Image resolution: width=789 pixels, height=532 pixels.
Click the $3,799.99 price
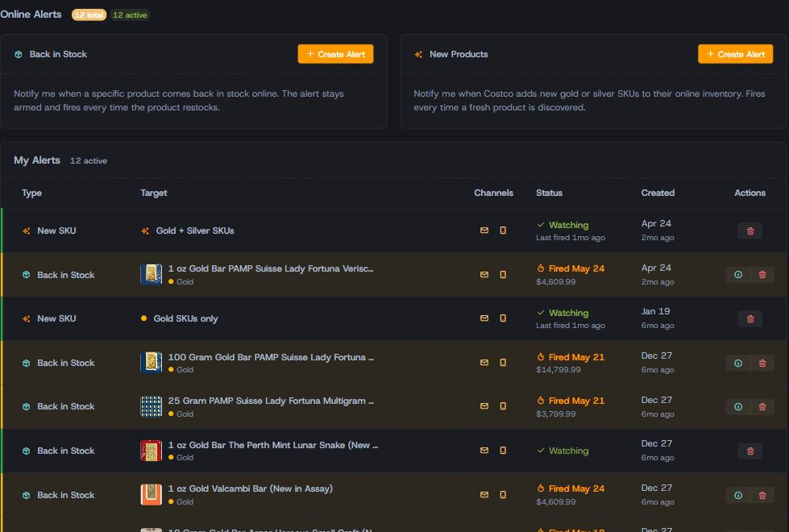pyautogui.click(x=555, y=414)
